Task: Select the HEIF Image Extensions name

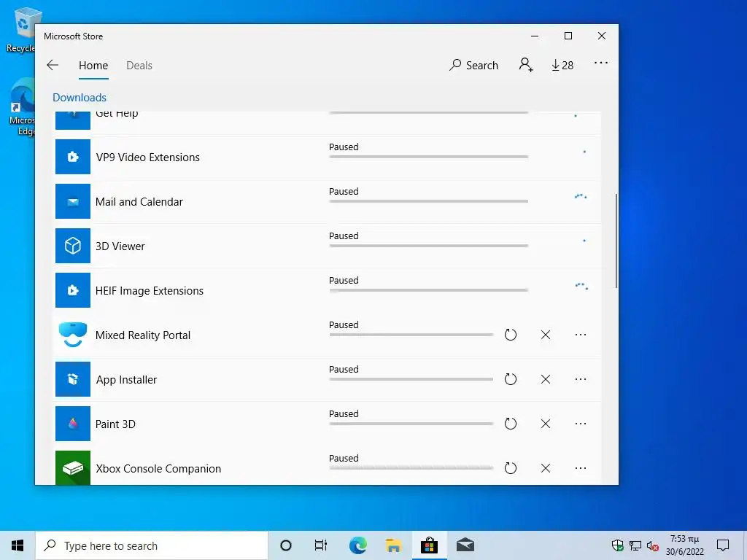Action: pos(150,290)
